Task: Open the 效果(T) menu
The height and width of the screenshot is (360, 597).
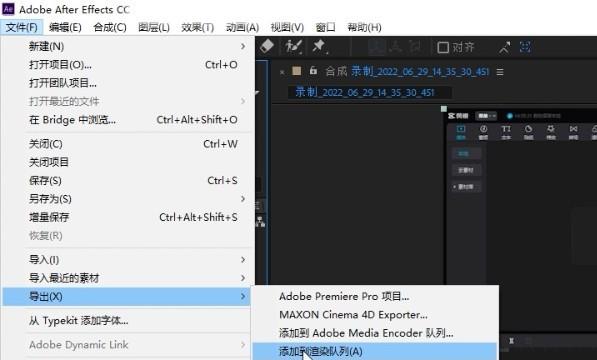Action: (x=197, y=27)
